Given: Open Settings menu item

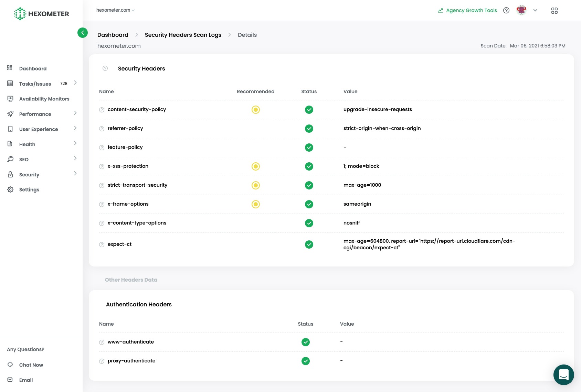Looking at the screenshot, I should pos(29,189).
